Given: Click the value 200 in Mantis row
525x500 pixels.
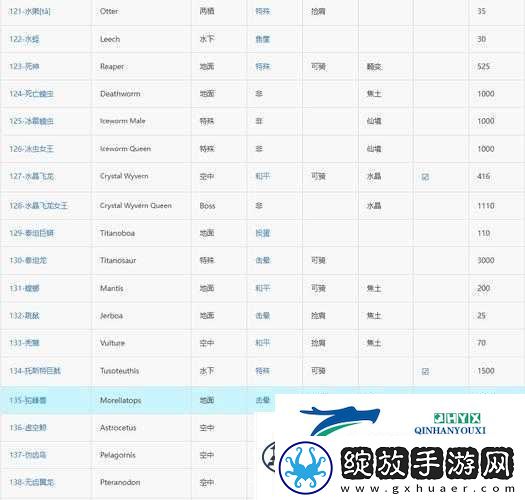Looking at the screenshot, I should point(483,288).
